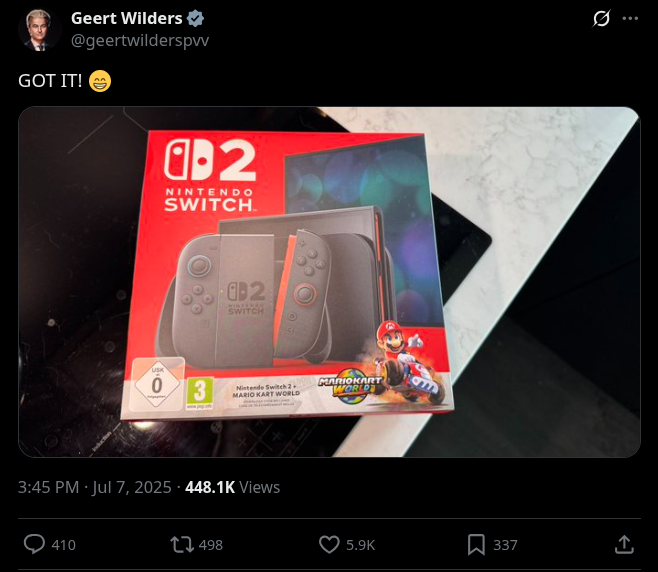Click the blue verified badge

pyautogui.click(x=195, y=19)
